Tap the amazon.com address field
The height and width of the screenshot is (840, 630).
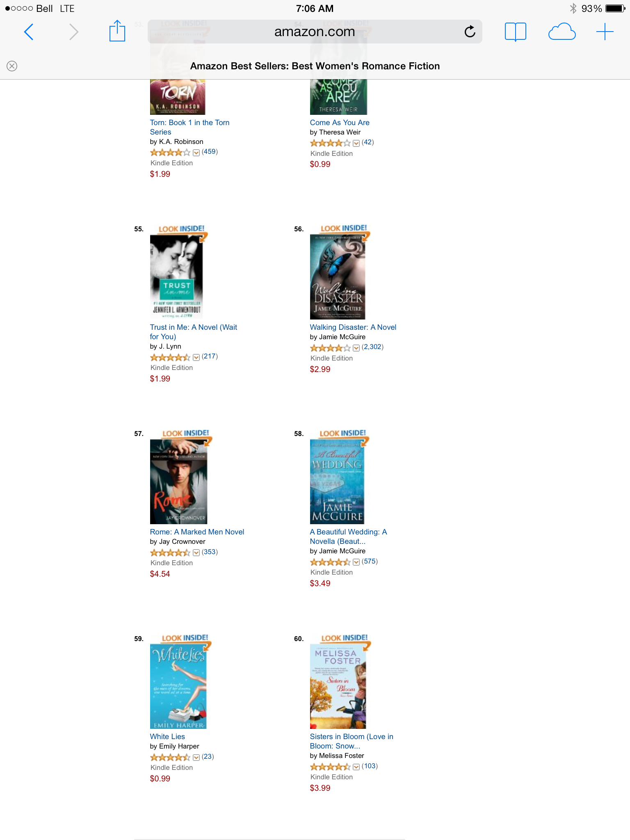click(x=315, y=32)
